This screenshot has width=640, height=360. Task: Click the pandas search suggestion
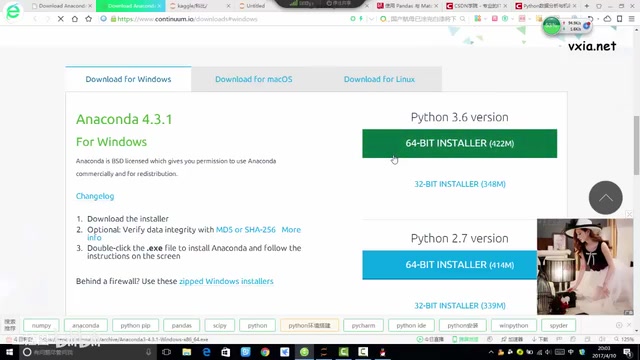point(182,325)
